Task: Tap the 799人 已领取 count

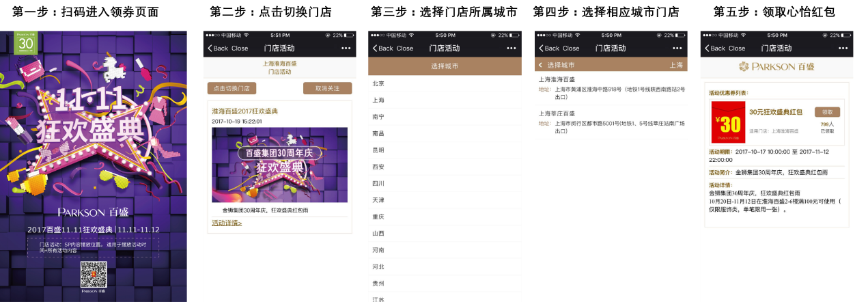Action: (827, 127)
